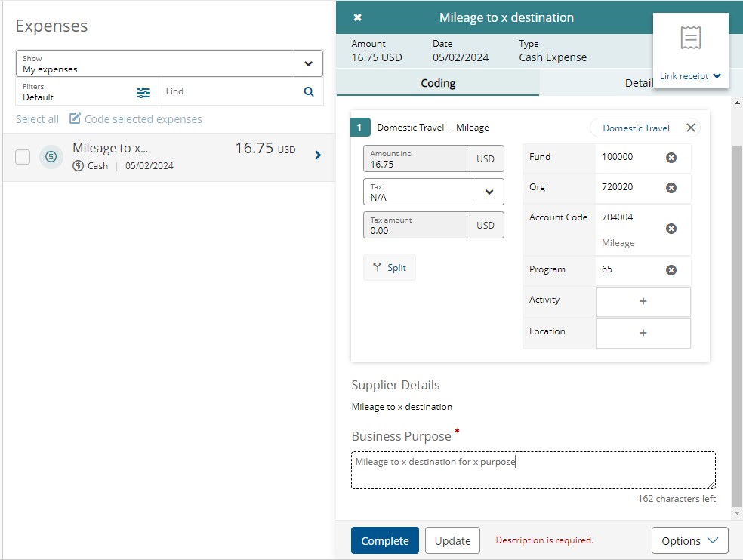Clear the Org value 720020
743x560 pixels.
coord(671,188)
